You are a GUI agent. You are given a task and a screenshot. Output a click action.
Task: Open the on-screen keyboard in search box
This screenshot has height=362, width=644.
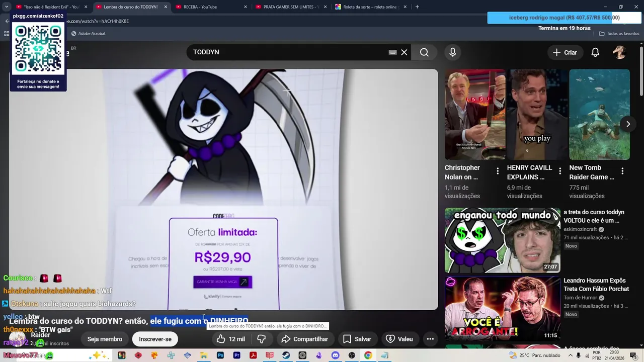393,52
